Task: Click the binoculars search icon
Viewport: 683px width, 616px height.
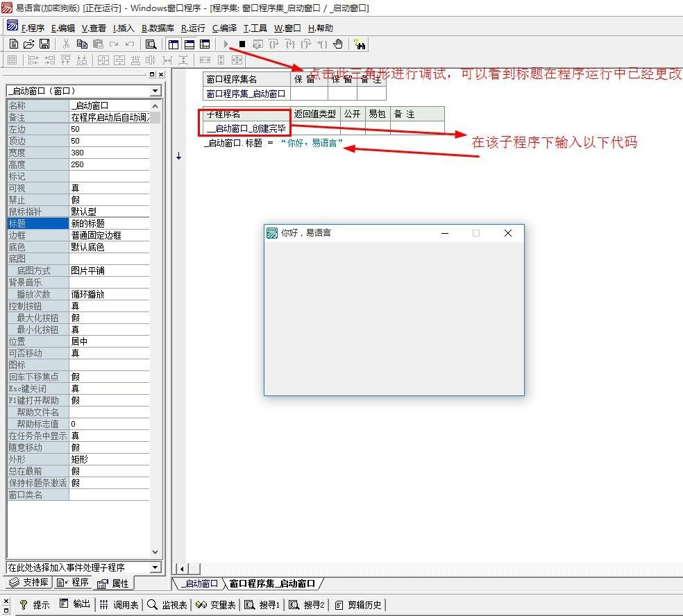Action: [x=360, y=44]
